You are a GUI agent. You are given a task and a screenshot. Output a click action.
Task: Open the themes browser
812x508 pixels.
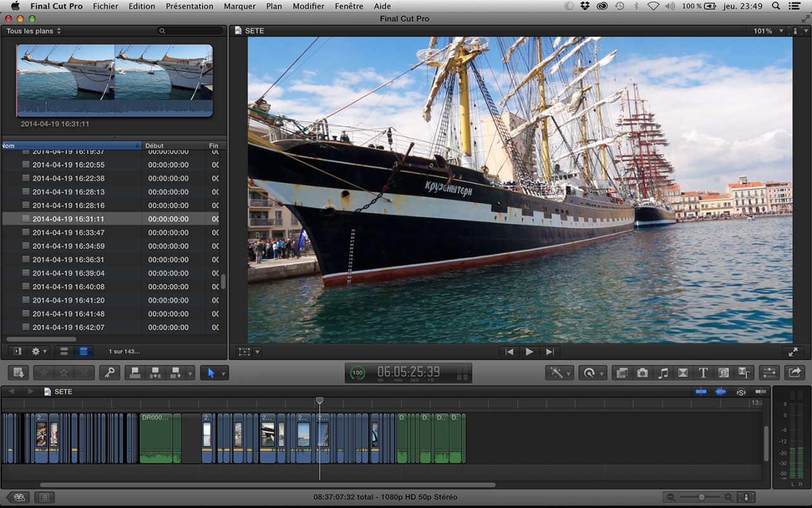744,373
